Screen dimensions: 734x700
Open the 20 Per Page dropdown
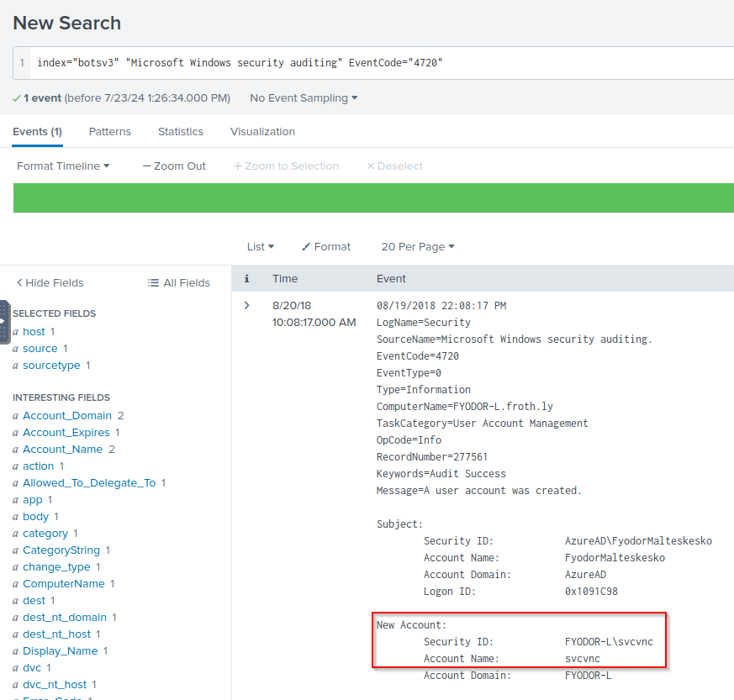418,246
